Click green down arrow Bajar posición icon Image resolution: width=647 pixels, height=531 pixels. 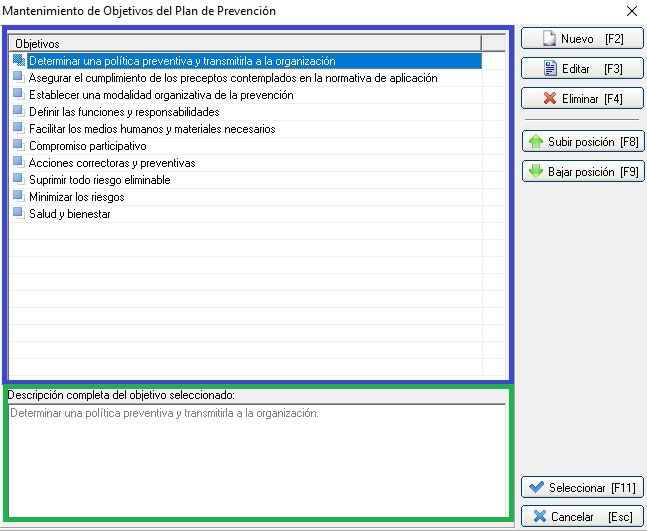535,172
